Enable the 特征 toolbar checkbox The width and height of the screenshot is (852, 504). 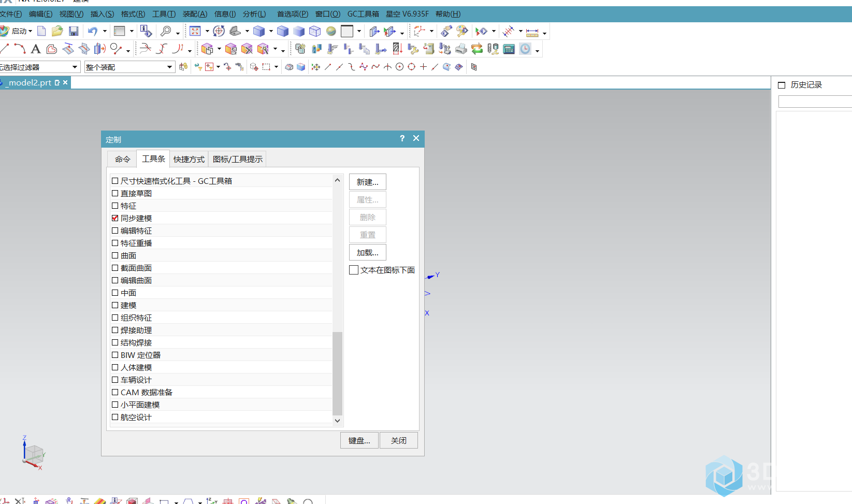[x=115, y=206]
